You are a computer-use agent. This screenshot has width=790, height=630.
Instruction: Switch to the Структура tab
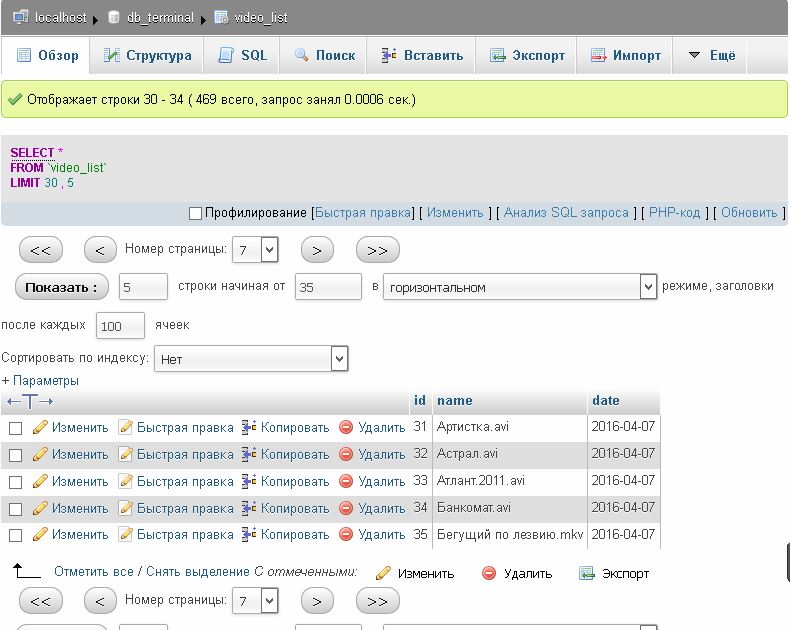[x=147, y=55]
